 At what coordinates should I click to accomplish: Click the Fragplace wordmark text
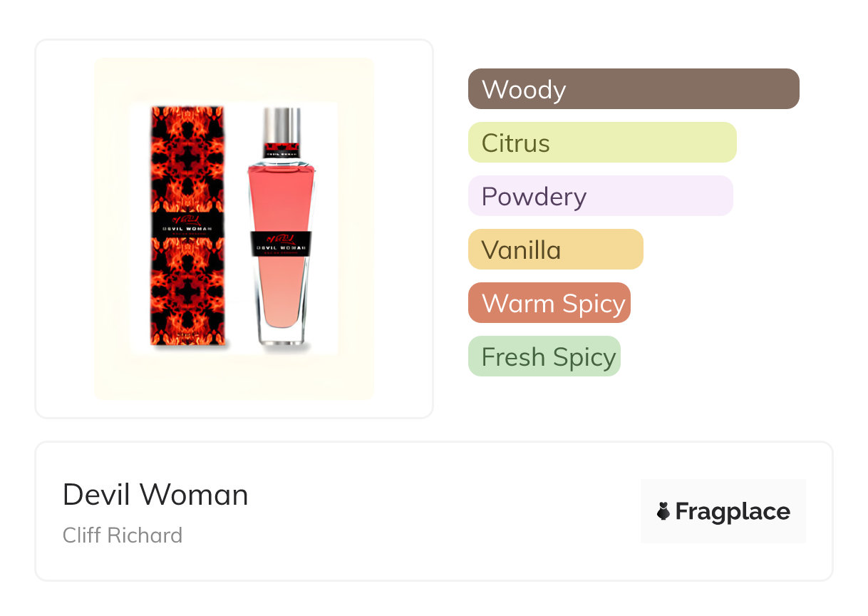(x=733, y=512)
